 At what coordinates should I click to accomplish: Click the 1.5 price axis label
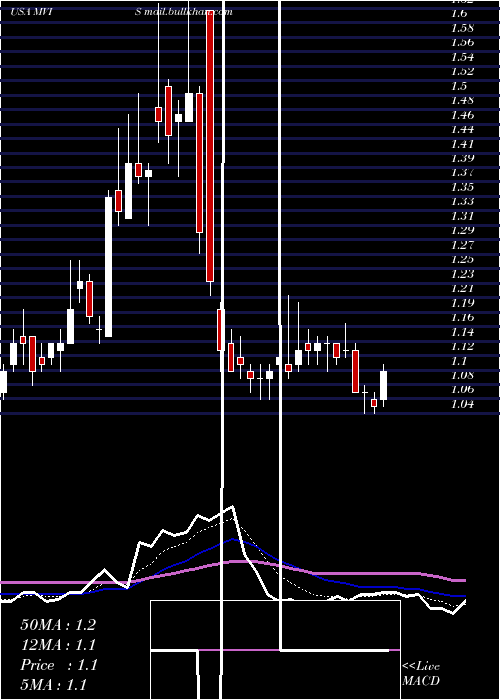point(459,86)
